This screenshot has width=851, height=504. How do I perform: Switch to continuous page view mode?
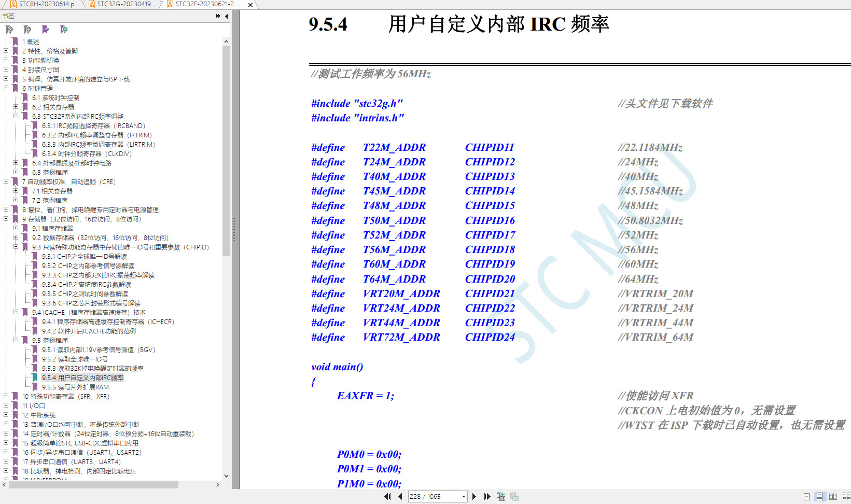819,496
